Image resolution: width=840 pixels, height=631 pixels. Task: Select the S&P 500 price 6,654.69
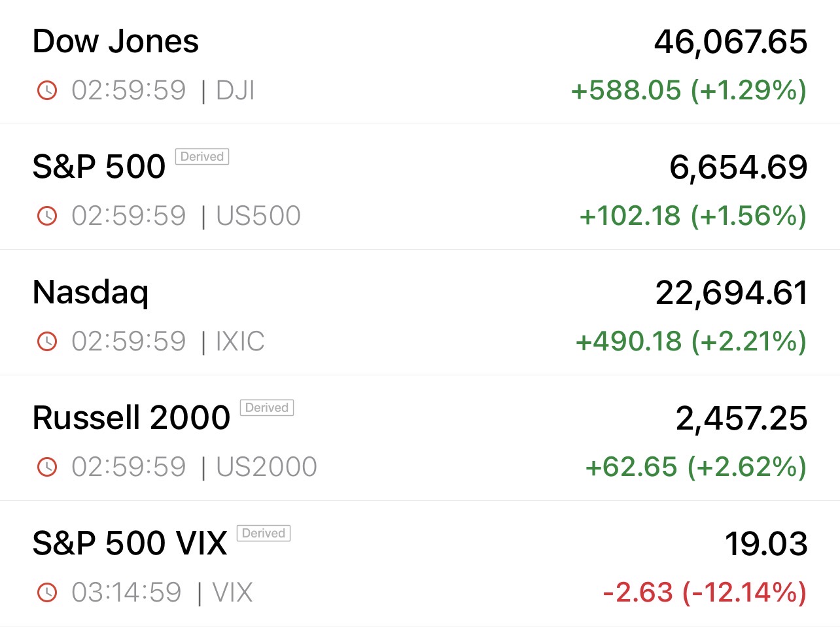(738, 167)
